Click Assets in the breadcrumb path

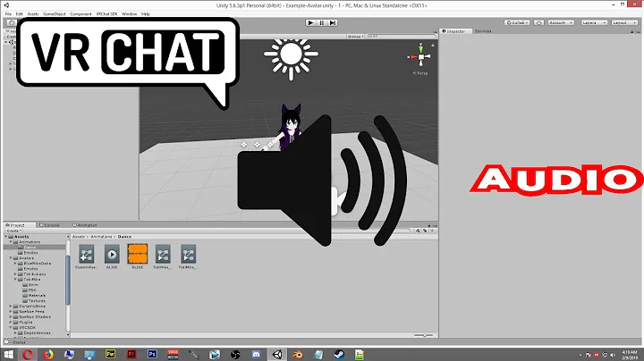coord(78,237)
